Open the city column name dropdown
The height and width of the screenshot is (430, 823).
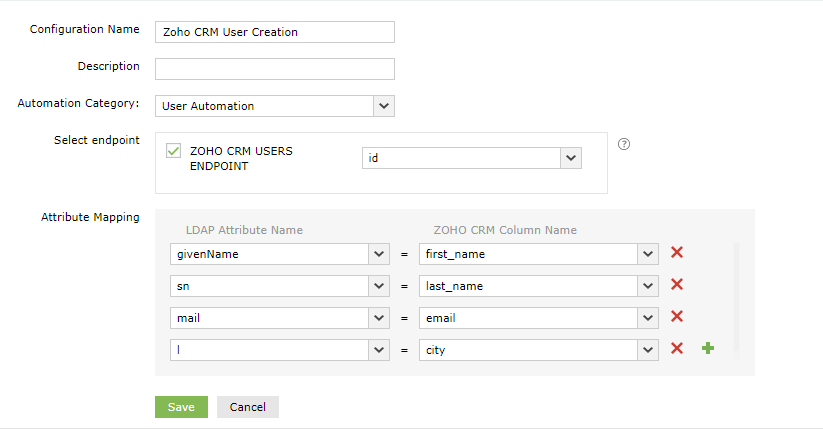pos(648,350)
